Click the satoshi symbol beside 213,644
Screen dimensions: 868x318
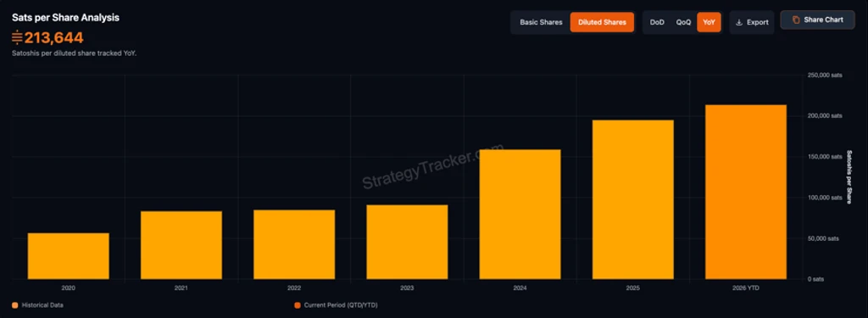[x=17, y=37]
